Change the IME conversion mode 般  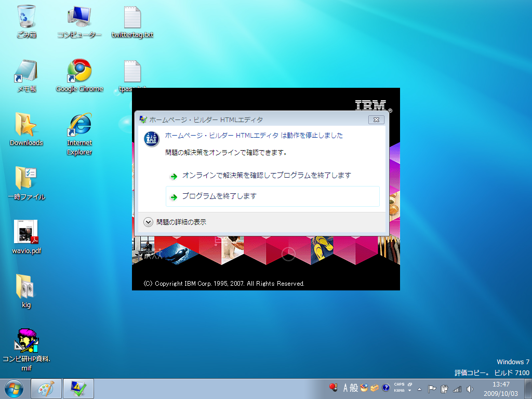[354, 388]
